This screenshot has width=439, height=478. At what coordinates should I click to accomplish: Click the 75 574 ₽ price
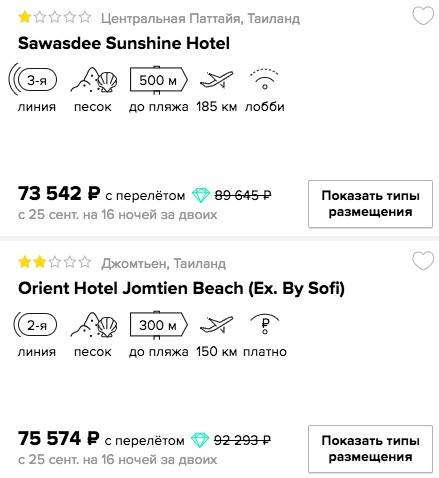pyautogui.click(x=59, y=438)
